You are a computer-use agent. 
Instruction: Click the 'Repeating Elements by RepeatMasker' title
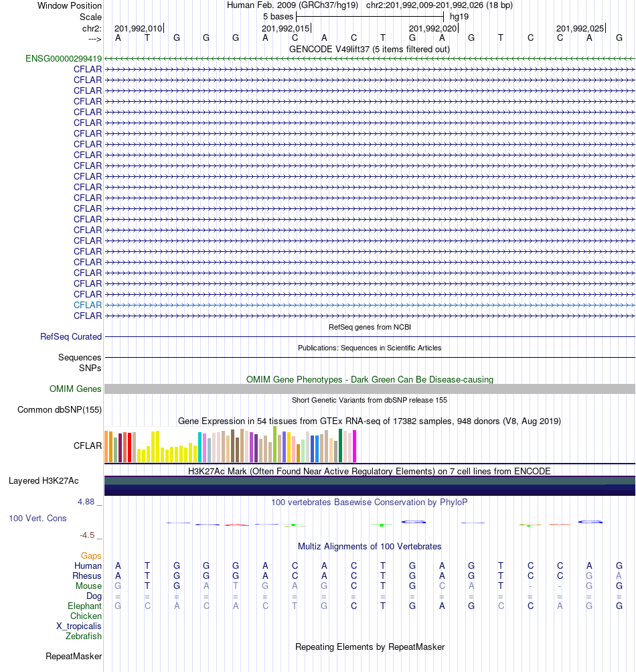pos(370,647)
